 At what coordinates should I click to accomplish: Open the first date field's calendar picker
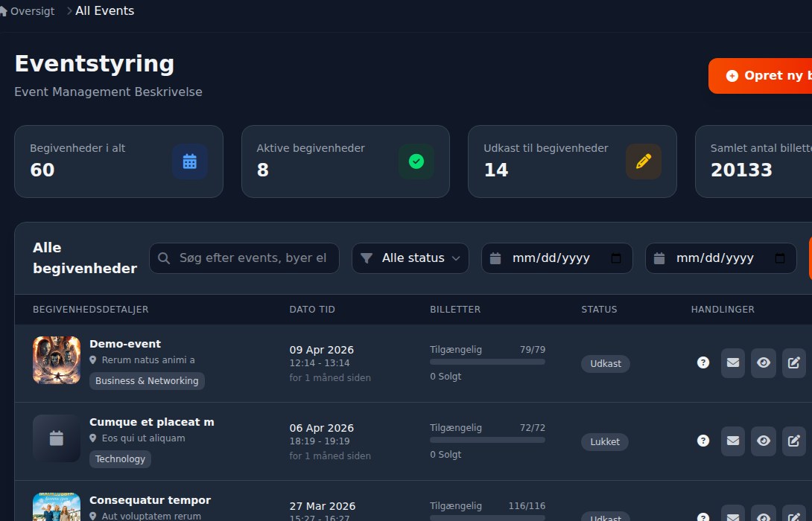point(616,258)
